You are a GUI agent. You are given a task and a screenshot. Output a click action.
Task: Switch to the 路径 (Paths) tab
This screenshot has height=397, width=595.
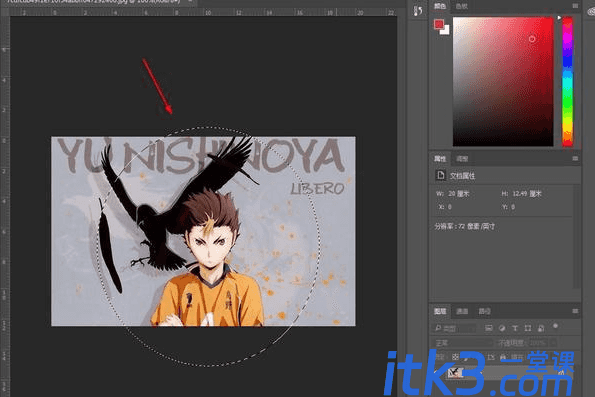[484, 311]
